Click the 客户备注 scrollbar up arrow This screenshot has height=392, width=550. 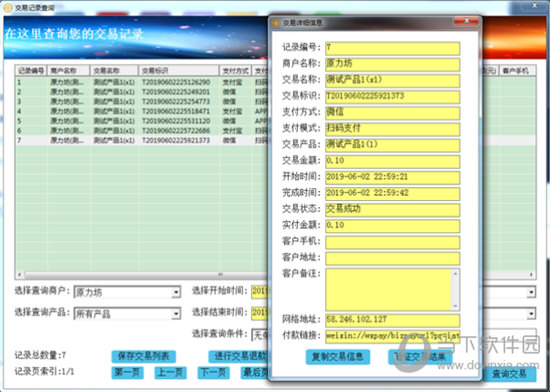(455, 273)
